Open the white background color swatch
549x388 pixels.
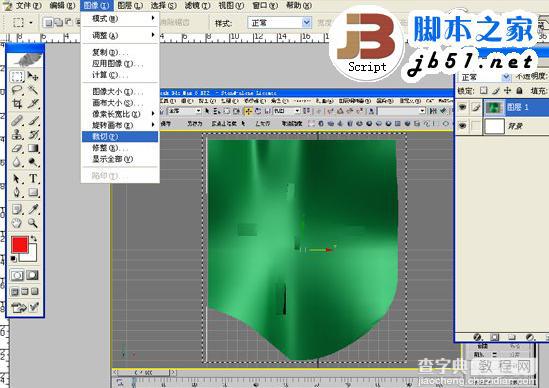pos(32,256)
